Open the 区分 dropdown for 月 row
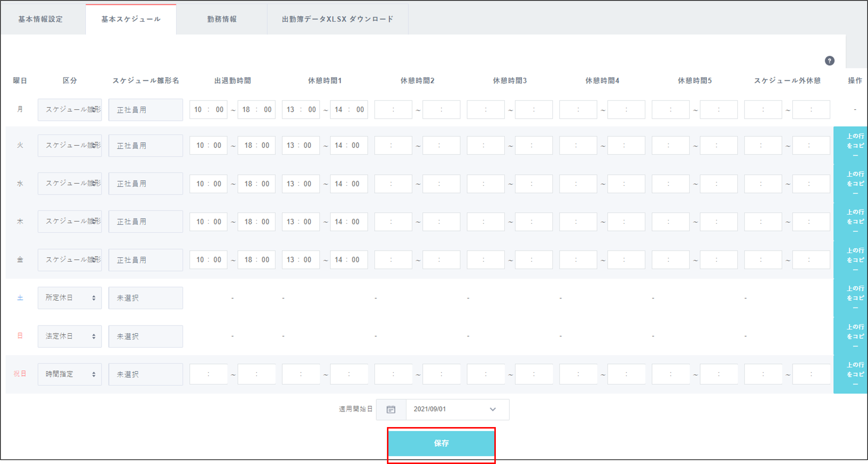868x464 pixels. (70, 110)
